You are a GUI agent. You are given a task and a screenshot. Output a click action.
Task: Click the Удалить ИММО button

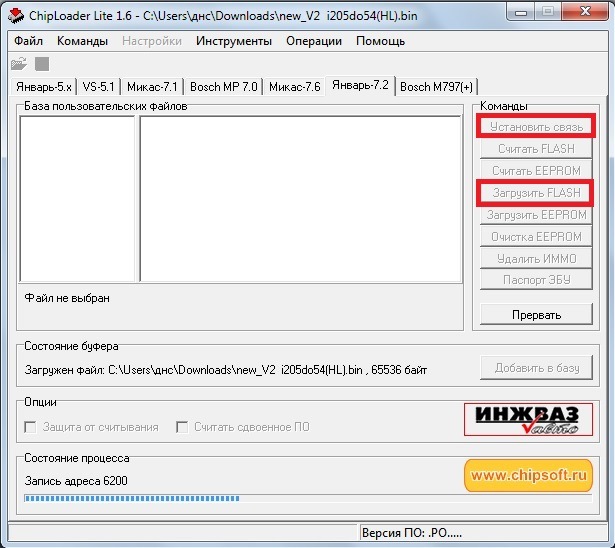pos(536,259)
